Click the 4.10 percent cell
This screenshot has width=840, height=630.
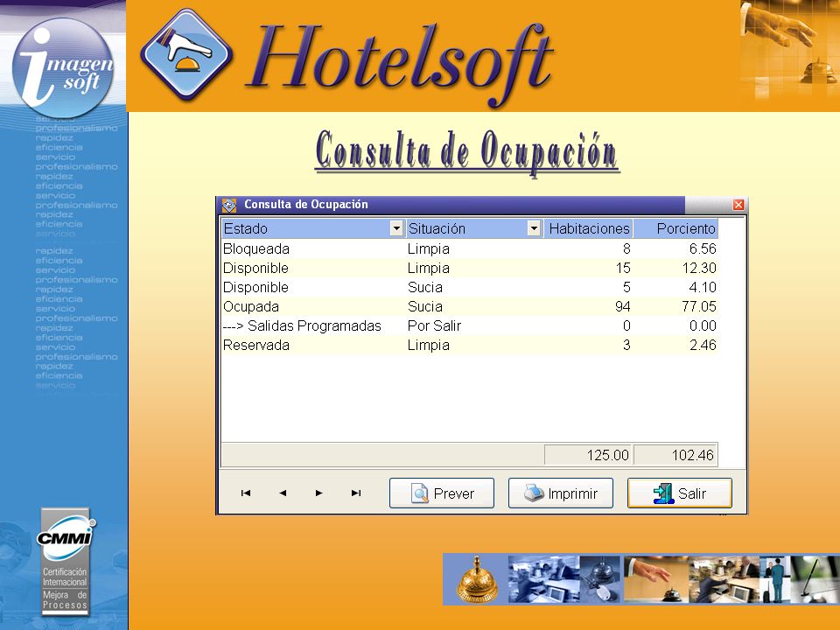(x=675, y=287)
